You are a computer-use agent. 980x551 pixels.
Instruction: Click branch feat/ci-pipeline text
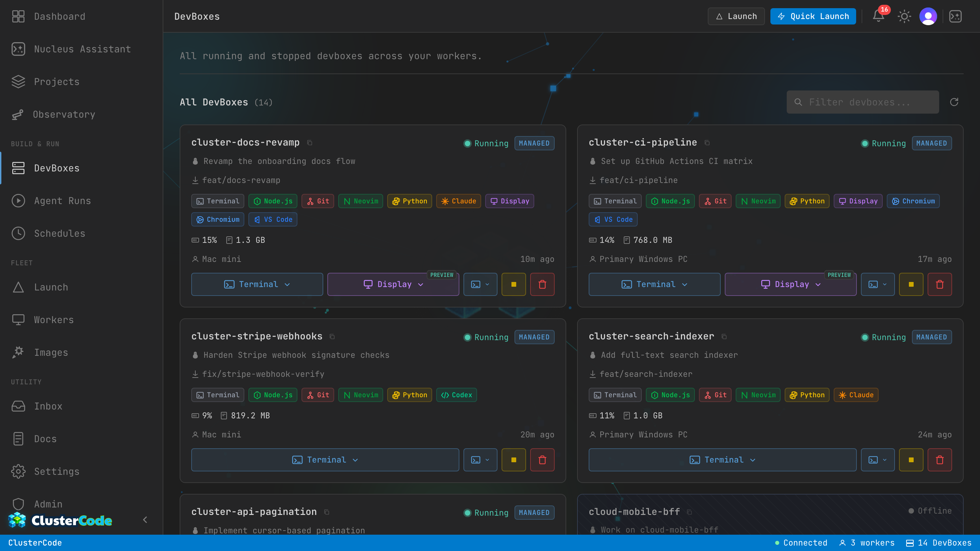(x=638, y=180)
